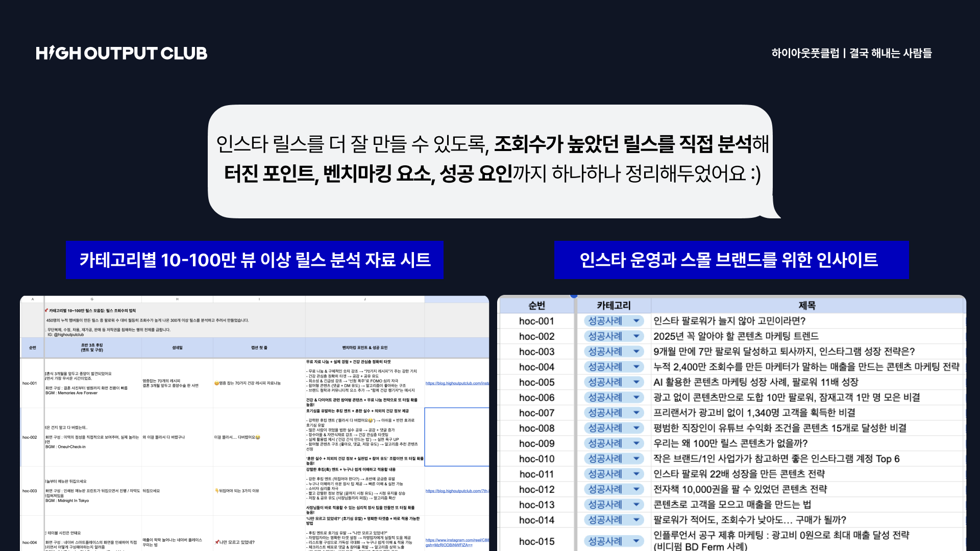The image size is (980, 551).
Task: Select title 인스타 팔로워 22배 성장을 만든 콘텐츠 전략
Action: 739,474
